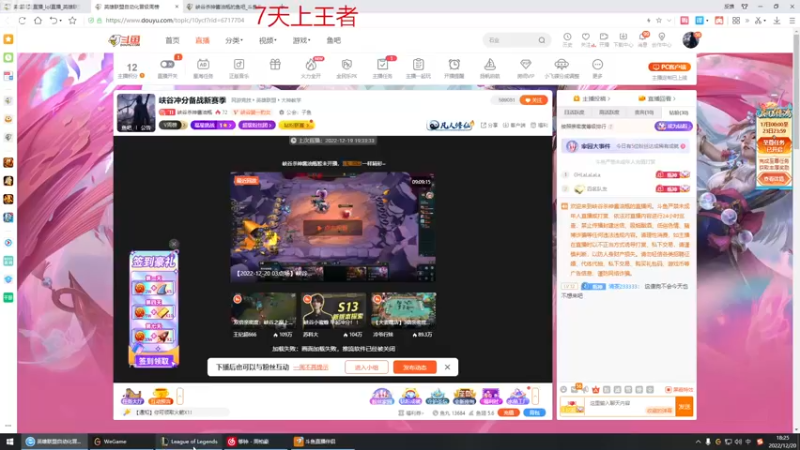The image size is (800, 450).
Task: Switch to the 周活跃度 ranking tab
Action: pyautogui.click(x=609, y=112)
